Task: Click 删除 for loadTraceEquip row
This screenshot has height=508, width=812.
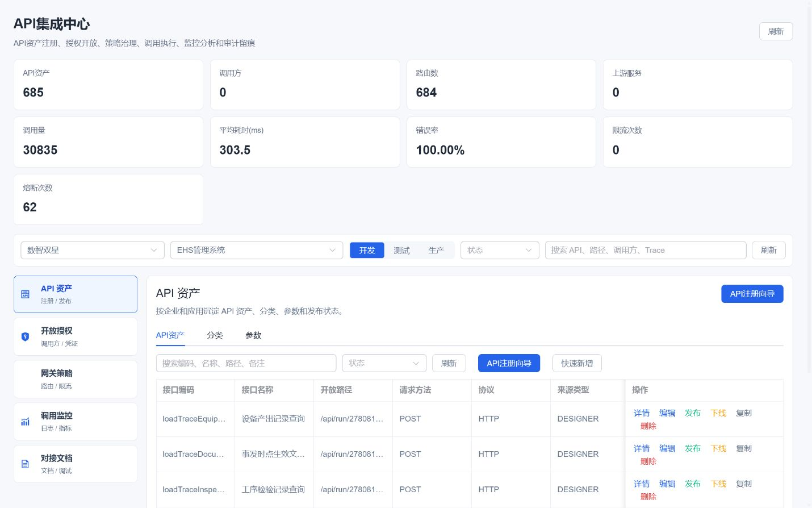Action: (x=648, y=426)
